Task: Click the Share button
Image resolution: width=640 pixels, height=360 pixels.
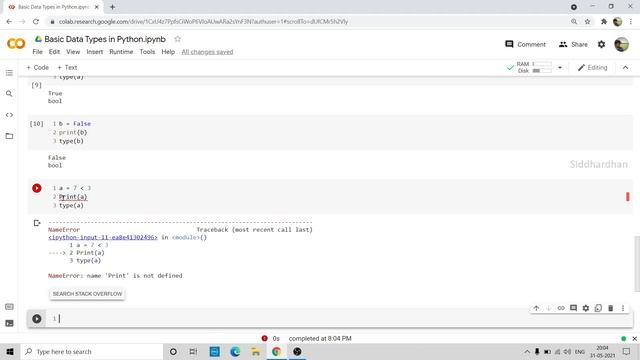Action: pyautogui.click(x=573, y=44)
